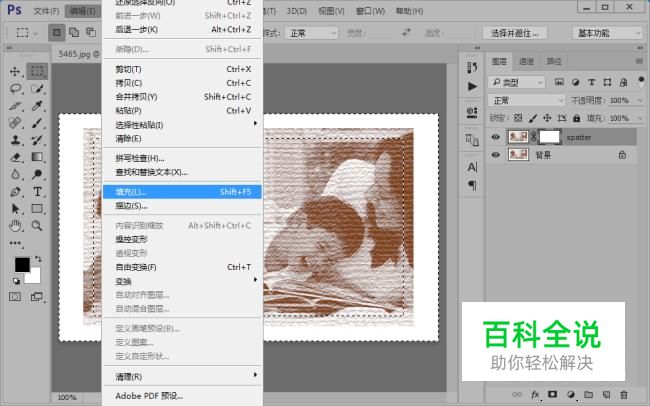Toggle pixel layer filter icon
Viewport: 650px width, 406px height.
point(559,82)
